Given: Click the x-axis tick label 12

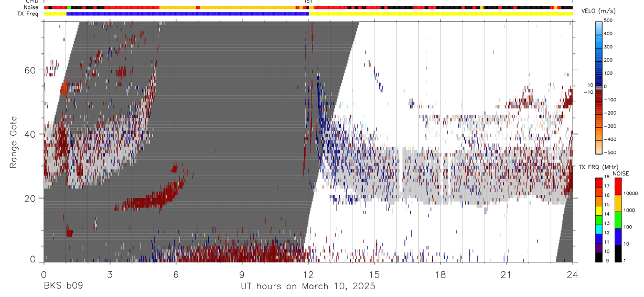Looking at the screenshot, I should [x=308, y=274].
